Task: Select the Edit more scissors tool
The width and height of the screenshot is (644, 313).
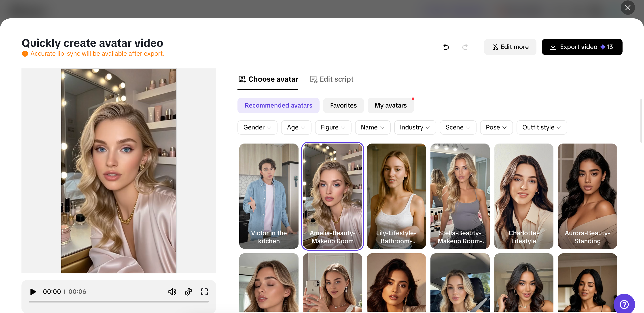Action: pyautogui.click(x=510, y=47)
